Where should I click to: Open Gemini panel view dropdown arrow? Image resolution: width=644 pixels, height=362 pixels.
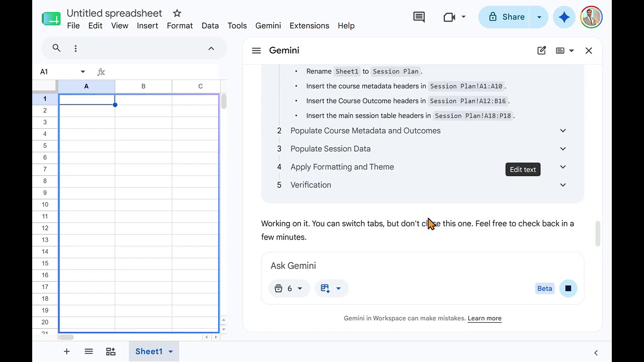[571, 50]
